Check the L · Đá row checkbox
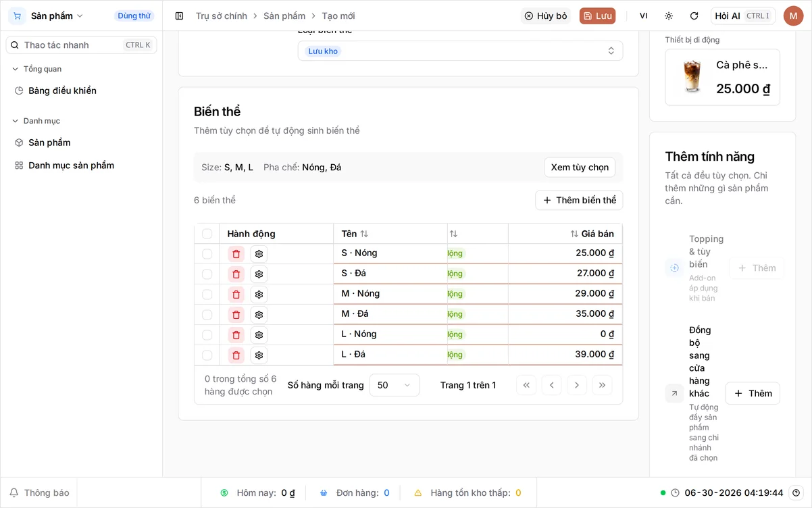 point(207,355)
